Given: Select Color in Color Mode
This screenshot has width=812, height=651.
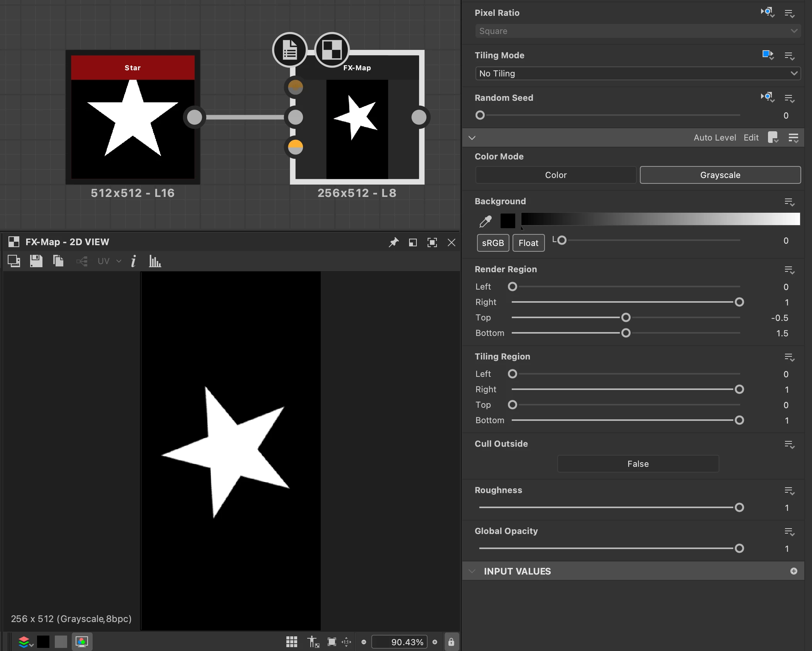Looking at the screenshot, I should [555, 175].
